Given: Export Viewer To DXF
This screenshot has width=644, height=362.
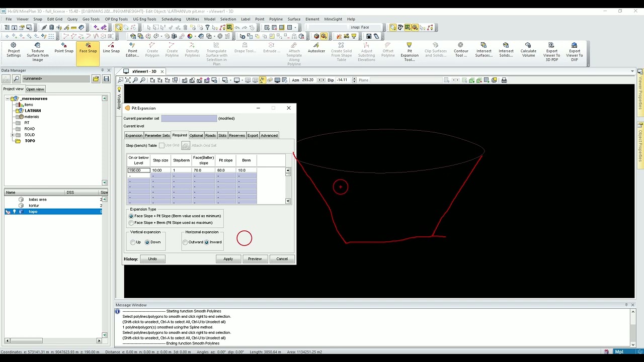Looking at the screenshot, I should (x=575, y=52).
